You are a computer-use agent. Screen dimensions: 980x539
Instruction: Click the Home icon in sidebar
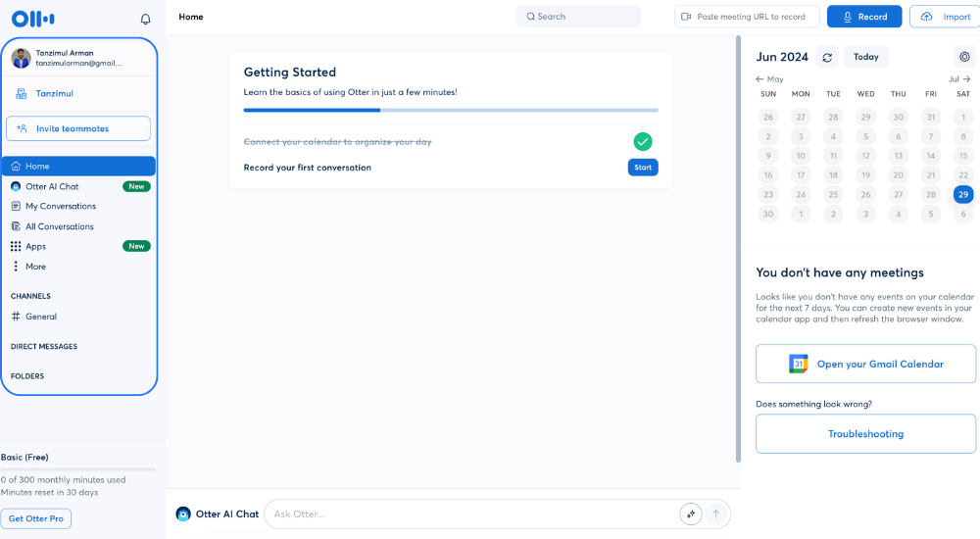pos(16,166)
